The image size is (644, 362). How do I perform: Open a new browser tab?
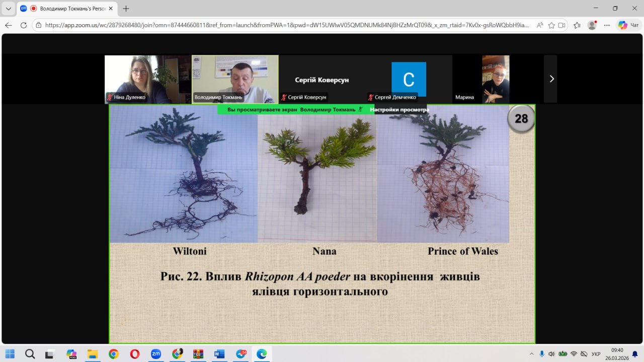click(x=126, y=9)
